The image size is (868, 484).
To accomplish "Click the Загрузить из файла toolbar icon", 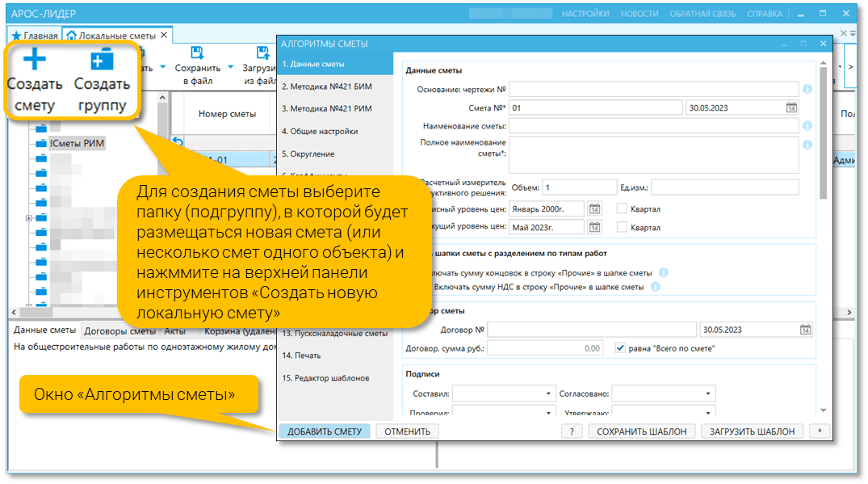I will coord(262,53).
